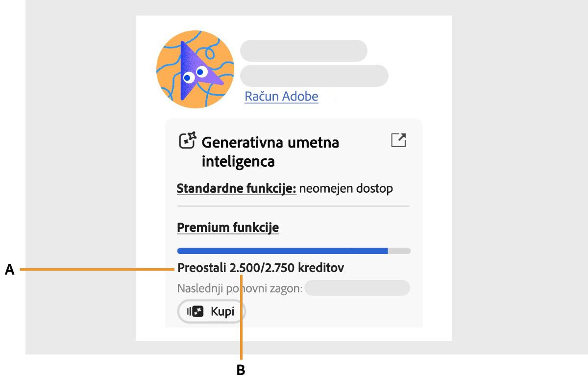Image resolution: width=588 pixels, height=380 pixels.
Task: Click the top gray username placeholder
Action: [303, 51]
